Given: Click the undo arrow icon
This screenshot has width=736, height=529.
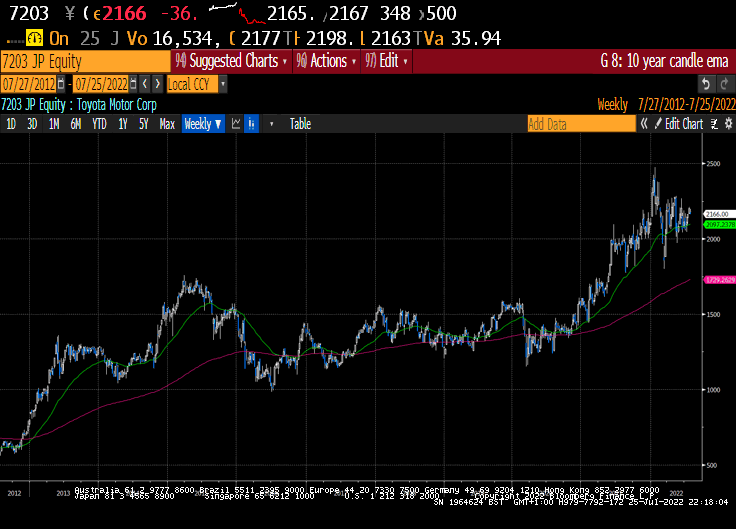Looking at the screenshot, I should [x=705, y=84].
